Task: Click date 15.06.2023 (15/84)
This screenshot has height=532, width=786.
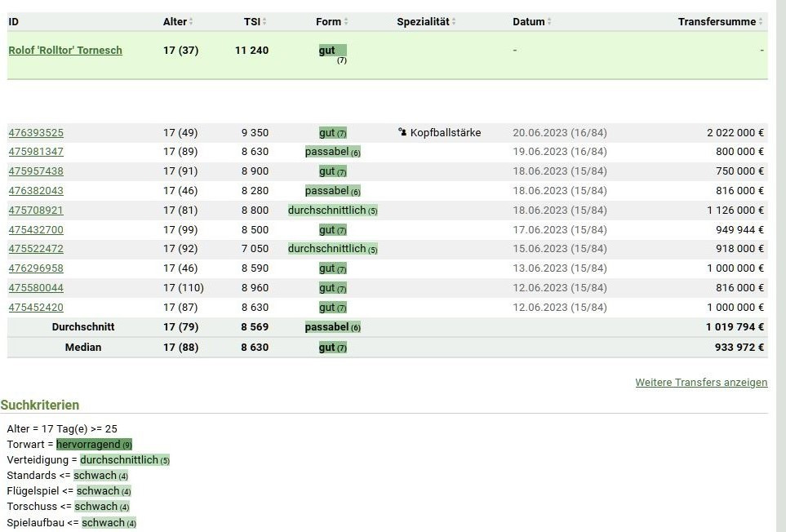Action: coord(559,249)
